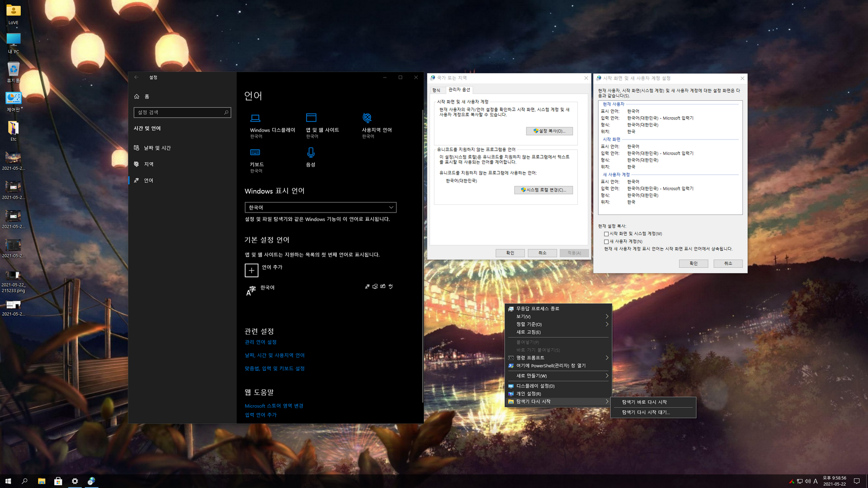Check 시작 화면 및 시스템 계정(W) checkbox
Image resolution: width=868 pixels, height=488 pixels.
pos(606,234)
